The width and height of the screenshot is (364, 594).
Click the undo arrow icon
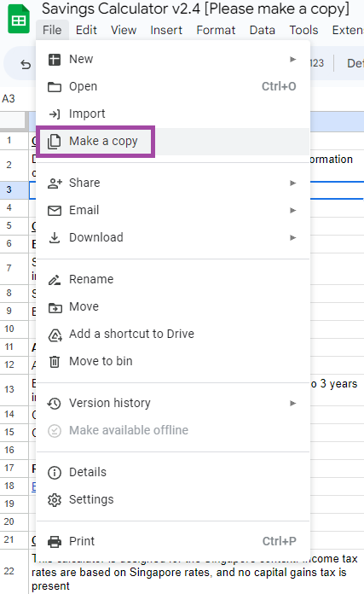click(26, 65)
